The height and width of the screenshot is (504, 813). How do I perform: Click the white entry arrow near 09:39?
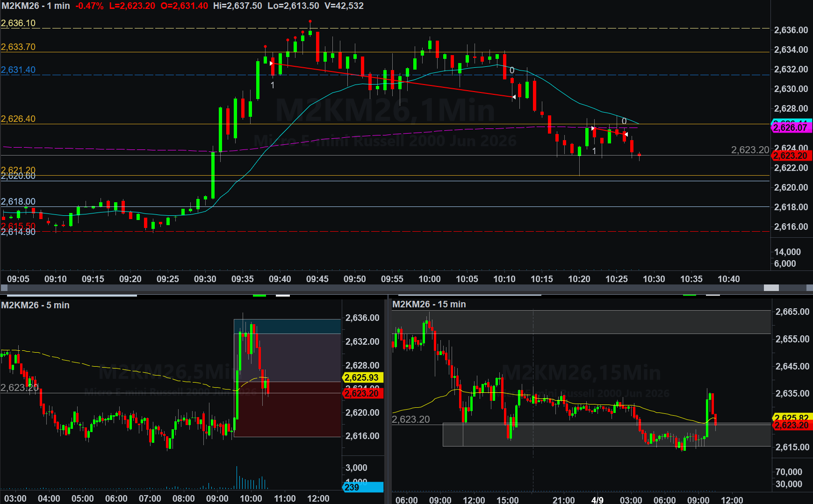(x=272, y=64)
